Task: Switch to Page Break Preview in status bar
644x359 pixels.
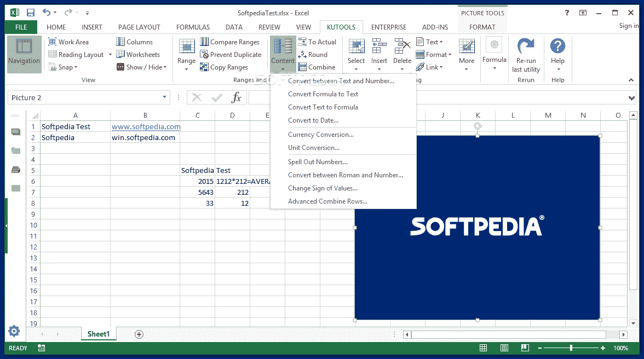Action: coord(524,348)
